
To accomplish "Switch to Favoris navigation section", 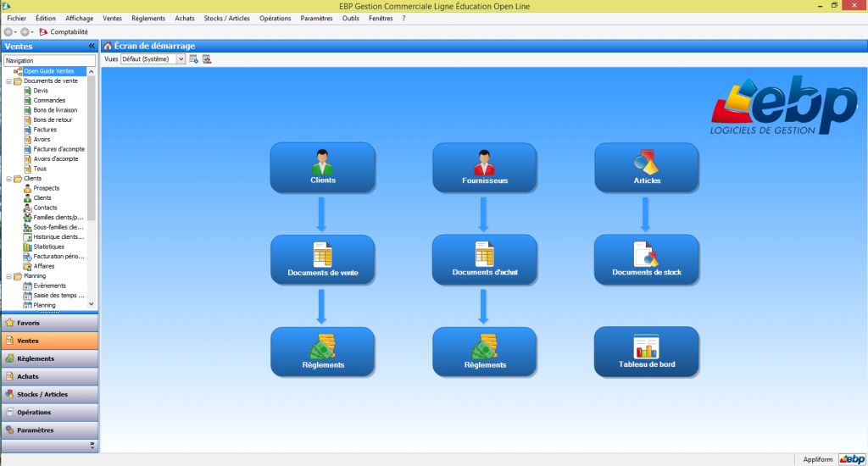I will [50, 323].
